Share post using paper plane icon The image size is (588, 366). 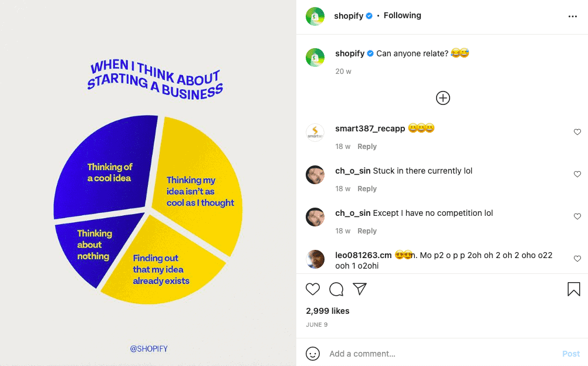pos(360,289)
